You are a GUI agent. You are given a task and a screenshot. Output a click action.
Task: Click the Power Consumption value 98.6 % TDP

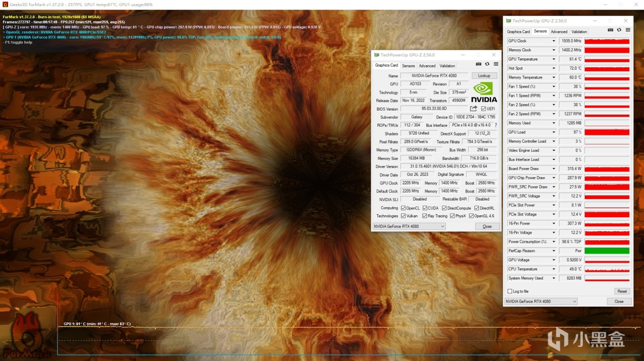571,242
